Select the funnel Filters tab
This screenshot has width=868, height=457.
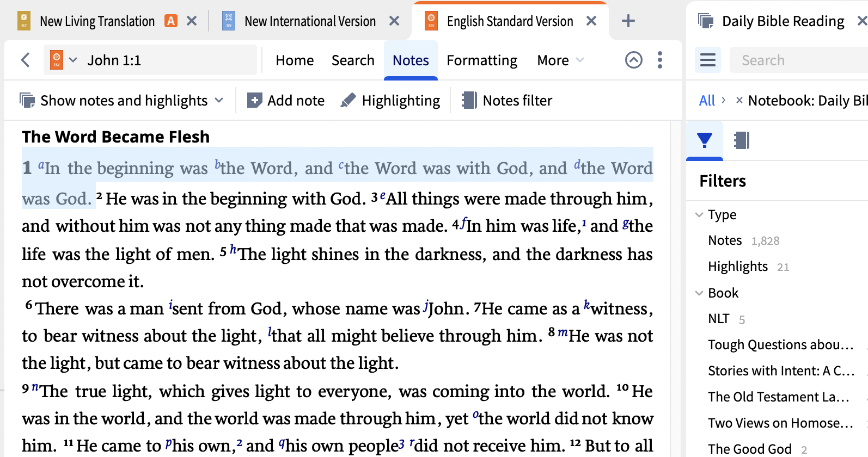[x=705, y=140]
